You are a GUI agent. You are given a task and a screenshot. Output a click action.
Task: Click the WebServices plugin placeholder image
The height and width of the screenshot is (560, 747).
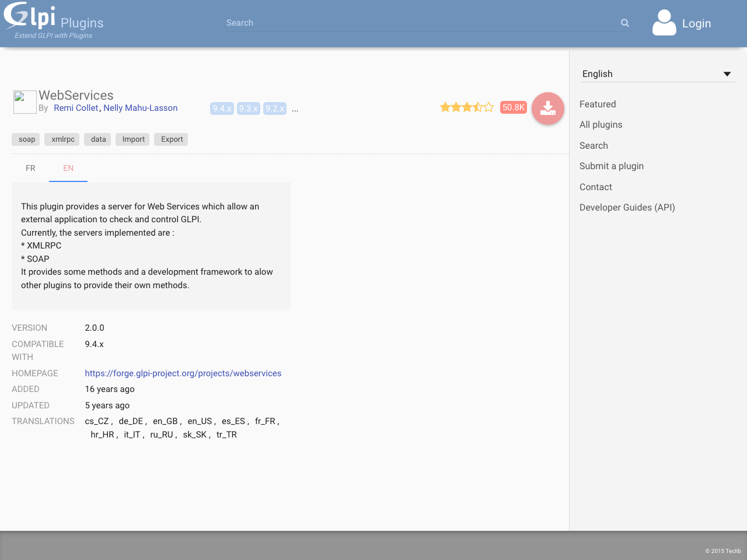click(25, 101)
